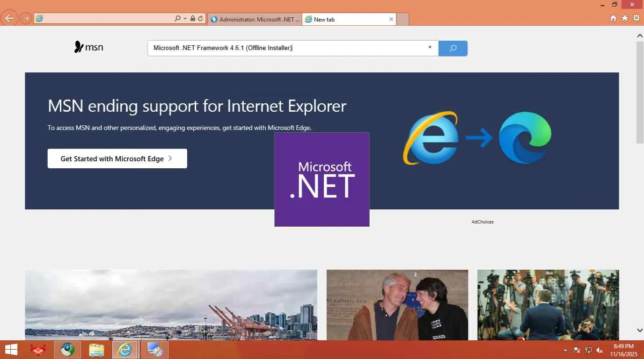The width and height of the screenshot is (644, 359).
Task: Switch to the Administrator: Microsoft .NET tab
Action: (x=255, y=19)
